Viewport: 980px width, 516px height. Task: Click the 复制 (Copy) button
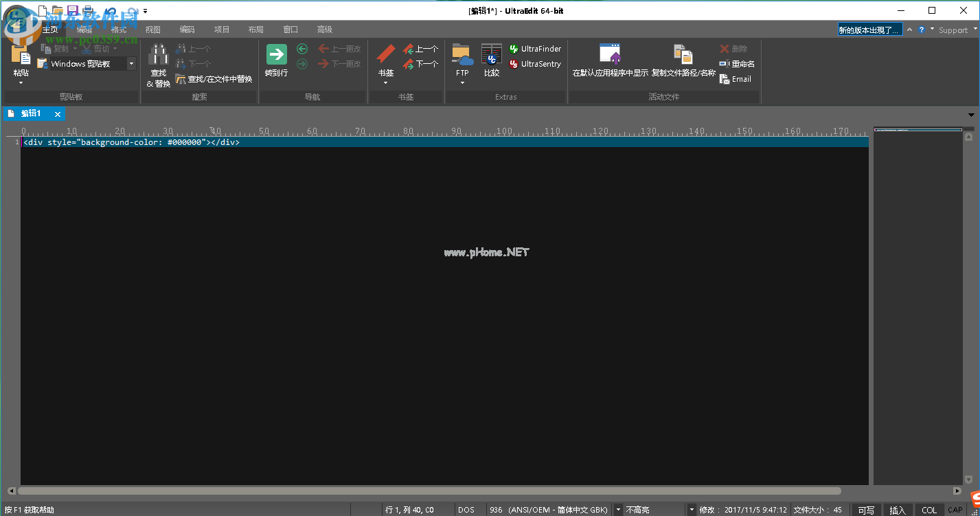(x=55, y=49)
